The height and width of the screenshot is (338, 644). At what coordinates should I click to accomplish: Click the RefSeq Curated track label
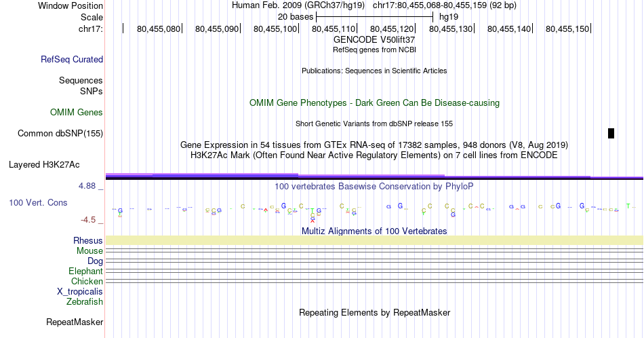(72, 59)
